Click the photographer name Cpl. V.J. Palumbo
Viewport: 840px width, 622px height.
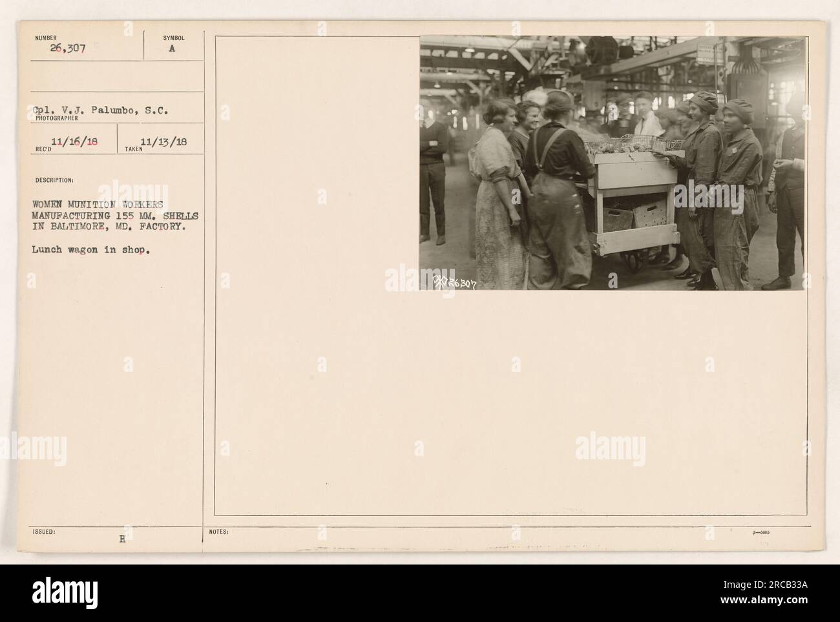[101, 110]
